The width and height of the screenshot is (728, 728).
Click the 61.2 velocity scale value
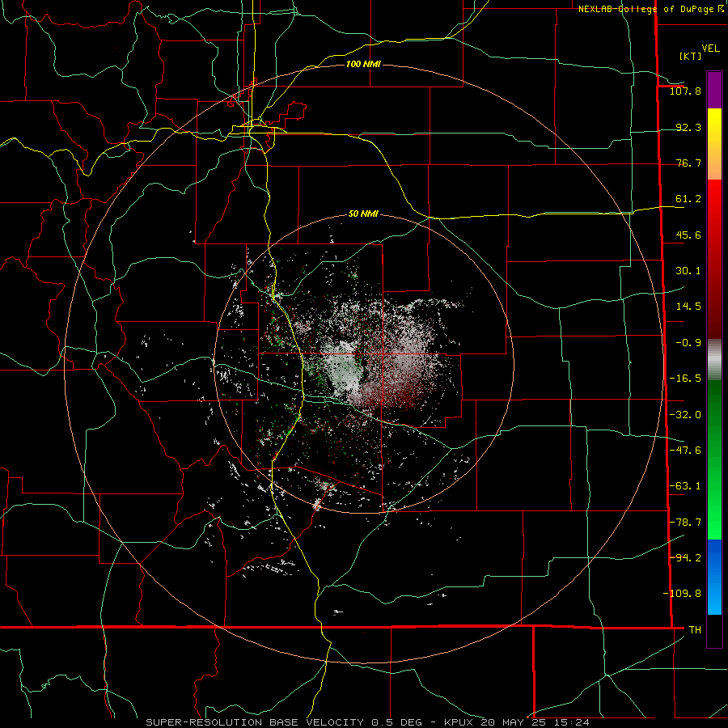[688, 199]
